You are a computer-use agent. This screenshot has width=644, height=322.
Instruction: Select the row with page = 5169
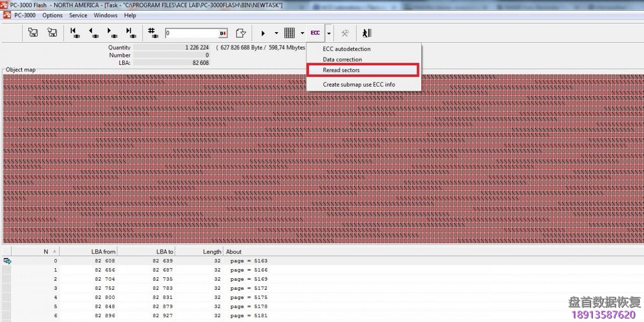pyautogui.click(x=249, y=279)
